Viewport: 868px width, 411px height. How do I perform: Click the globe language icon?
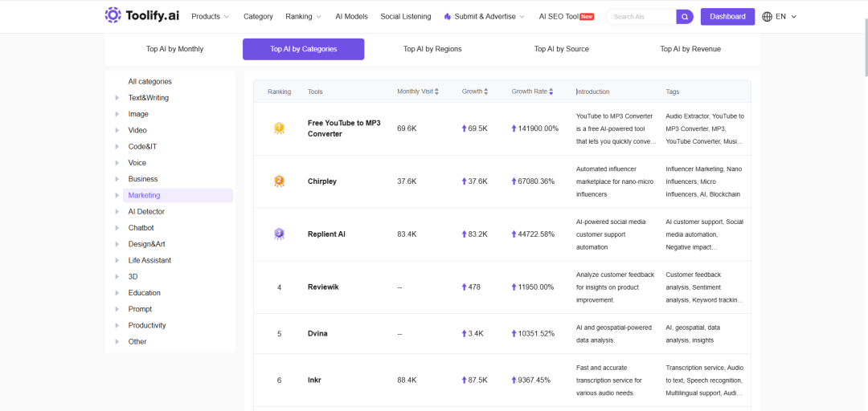coord(768,17)
